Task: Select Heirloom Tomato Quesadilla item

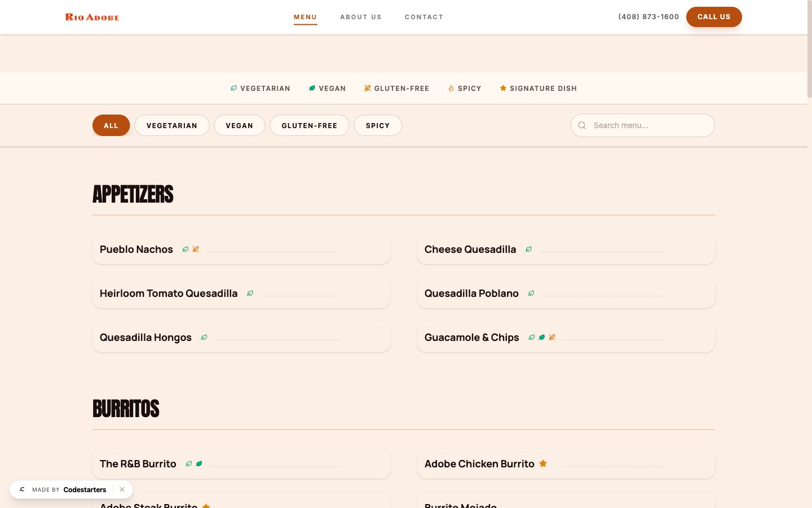Action: 241,293
